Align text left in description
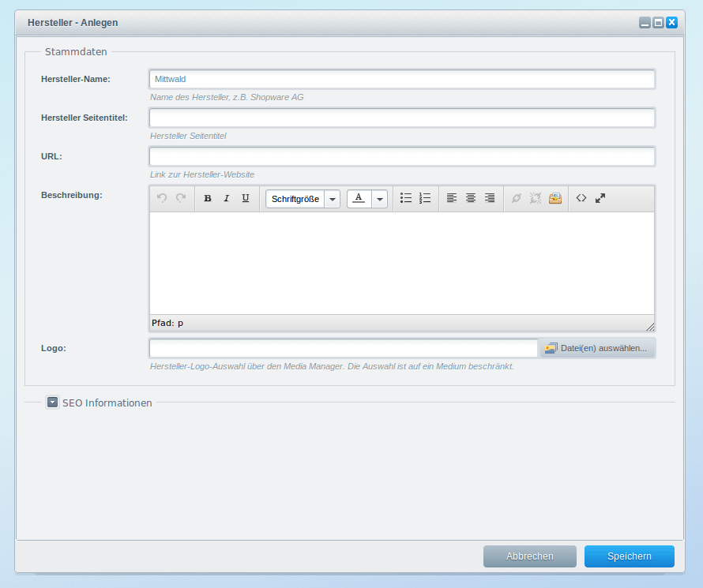Viewport: 703px width, 588px height. click(x=452, y=199)
